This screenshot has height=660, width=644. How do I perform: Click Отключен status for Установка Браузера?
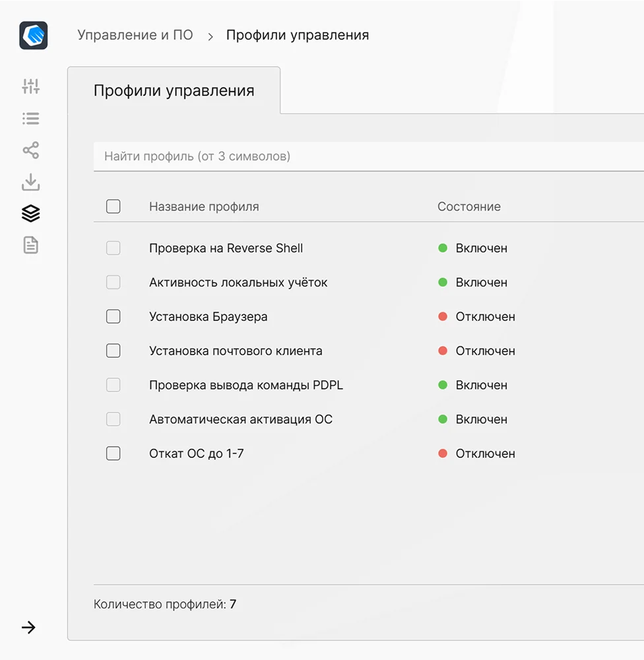point(476,317)
